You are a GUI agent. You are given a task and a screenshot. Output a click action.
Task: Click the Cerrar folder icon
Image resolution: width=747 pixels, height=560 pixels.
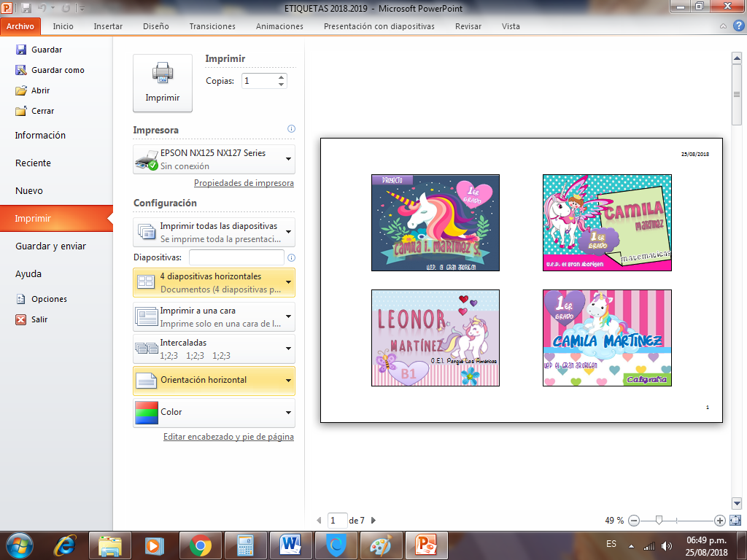click(21, 111)
